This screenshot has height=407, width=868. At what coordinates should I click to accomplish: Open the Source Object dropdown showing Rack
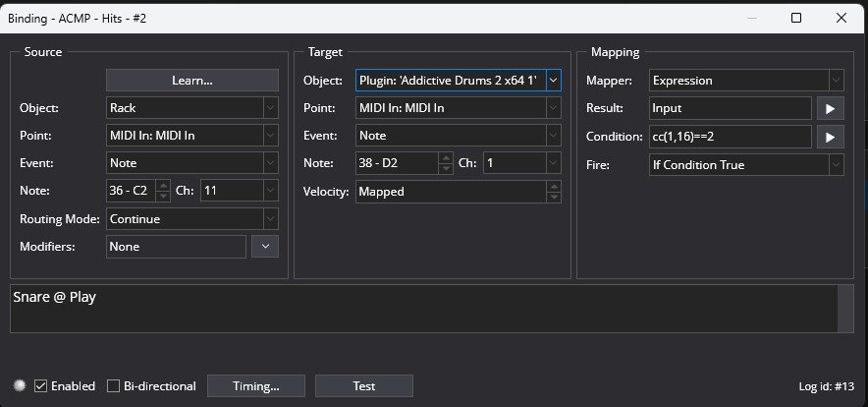click(x=192, y=107)
